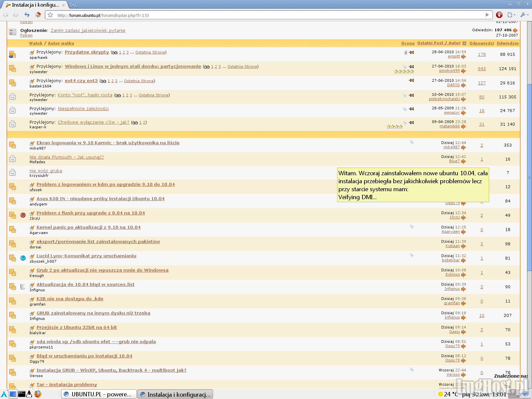Open page 2 of 'Chwilowe wyłączenie x'ów'
This screenshot has width=532, height=399.
(144, 122)
